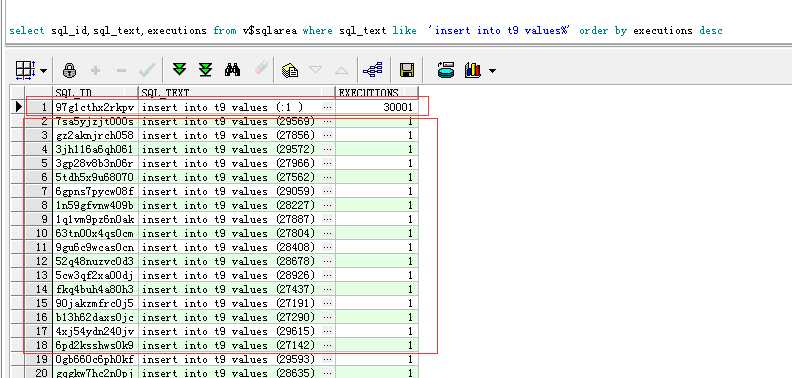Click SQL_ID cell 52q48nuzvc0d3
The height and width of the screenshot is (378, 792).
point(95,261)
